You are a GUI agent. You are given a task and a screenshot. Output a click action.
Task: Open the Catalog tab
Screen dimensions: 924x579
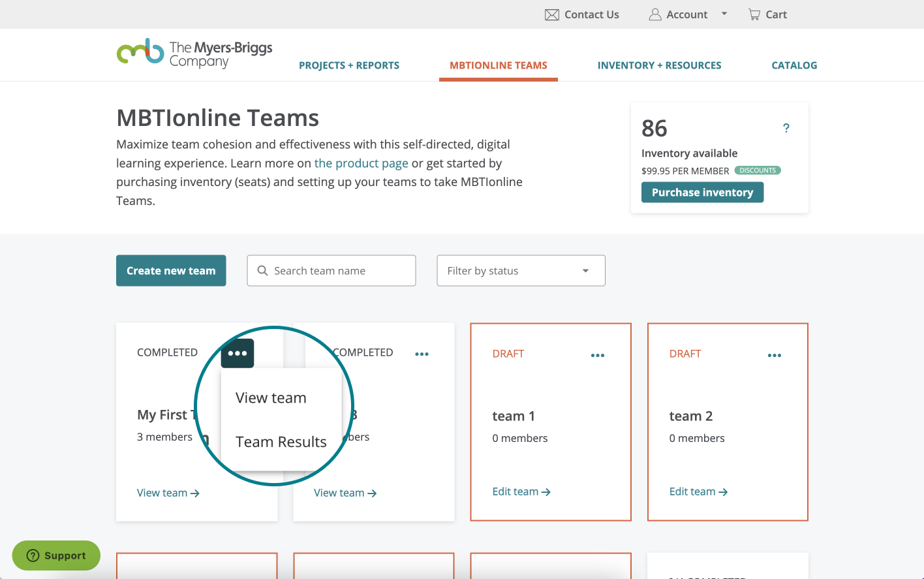[x=794, y=65]
